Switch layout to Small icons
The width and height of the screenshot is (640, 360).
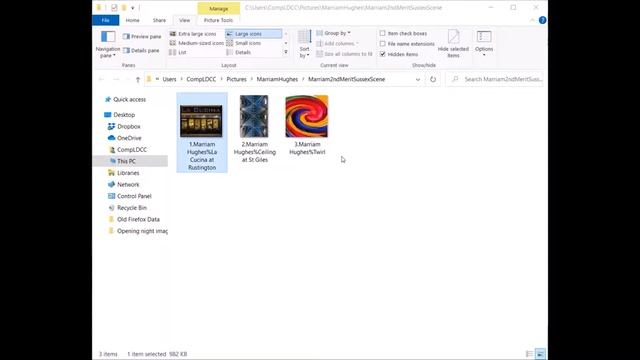(x=244, y=43)
